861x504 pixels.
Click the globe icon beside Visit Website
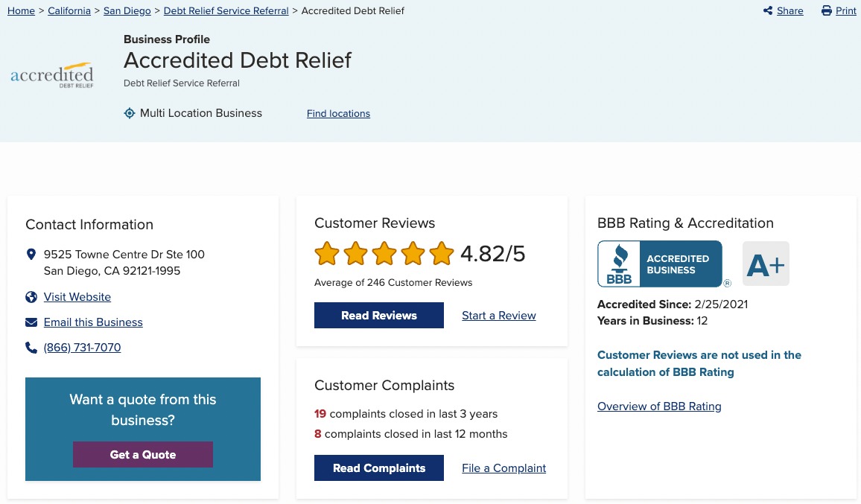[x=31, y=297]
